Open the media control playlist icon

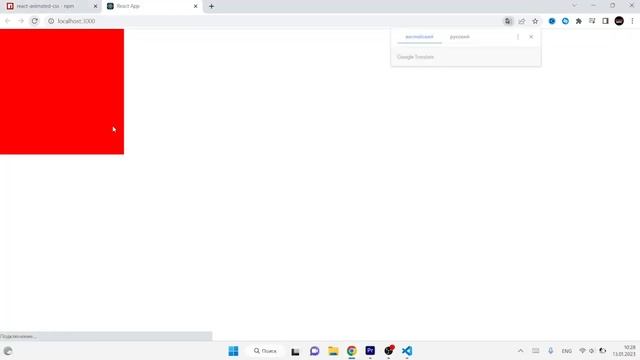point(592,21)
